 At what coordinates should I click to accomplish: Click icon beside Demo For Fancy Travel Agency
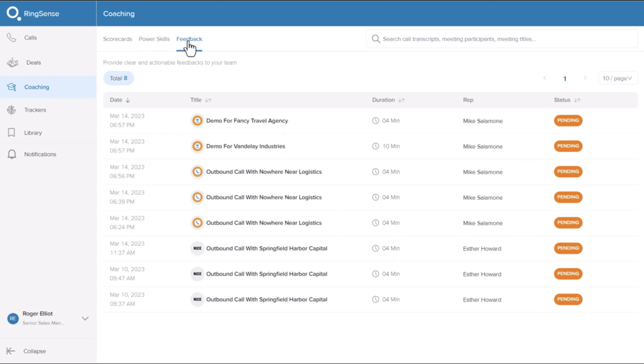[197, 121]
